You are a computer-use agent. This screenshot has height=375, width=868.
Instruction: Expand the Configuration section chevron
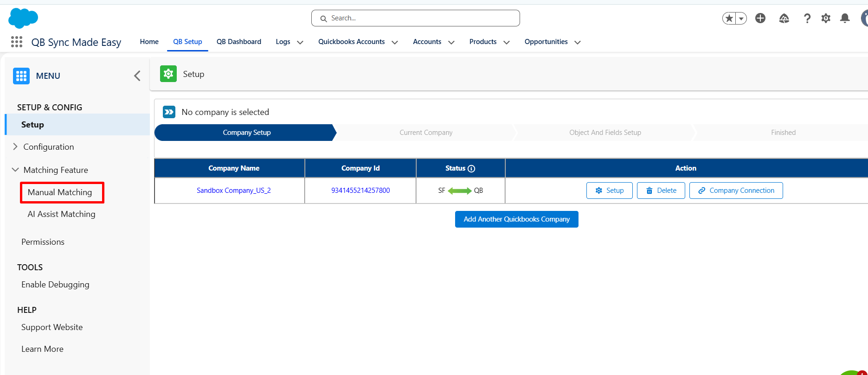[15, 146]
